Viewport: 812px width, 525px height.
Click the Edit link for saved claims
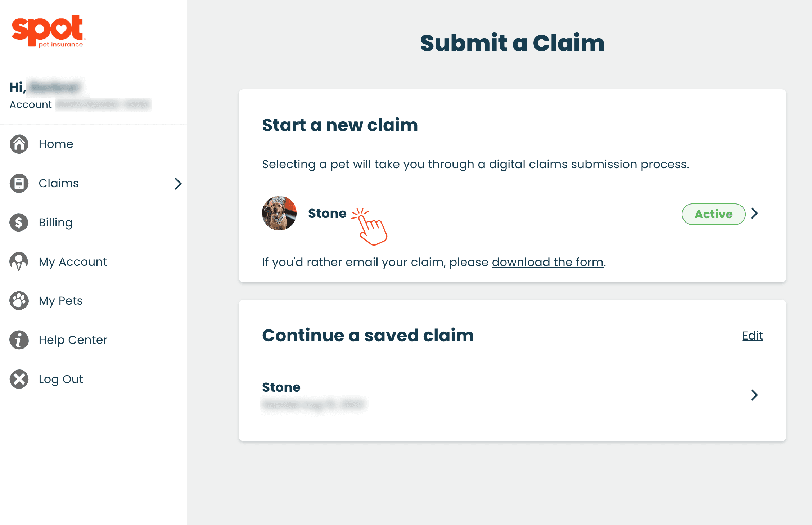pos(752,335)
